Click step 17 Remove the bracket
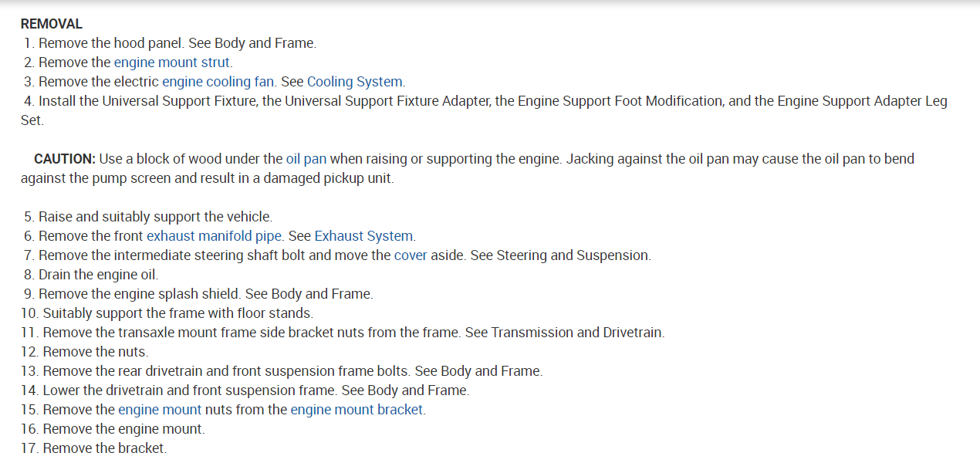The height and width of the screenshot is (463, 980). [104, 448]
